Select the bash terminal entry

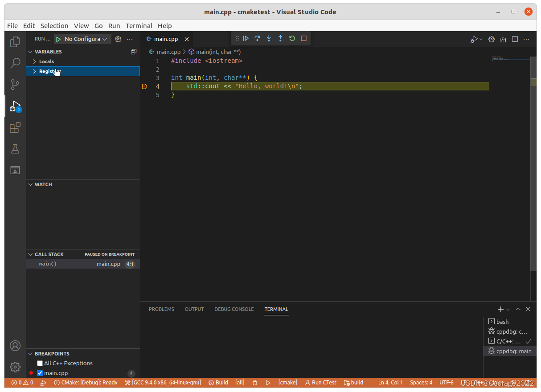[509, 322]
